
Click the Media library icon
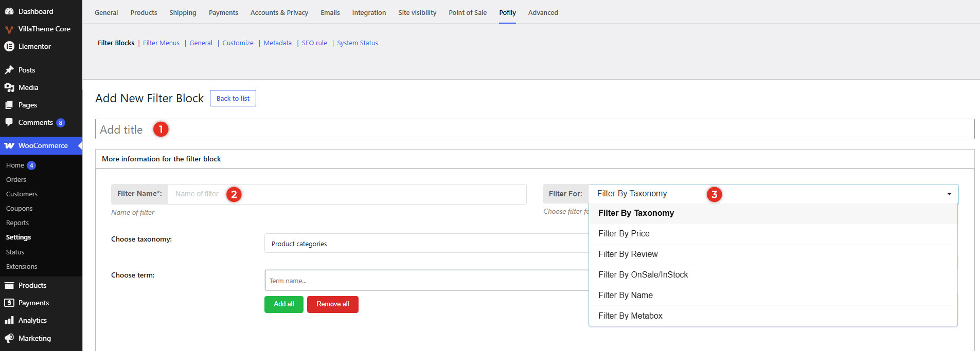(9, 87)
